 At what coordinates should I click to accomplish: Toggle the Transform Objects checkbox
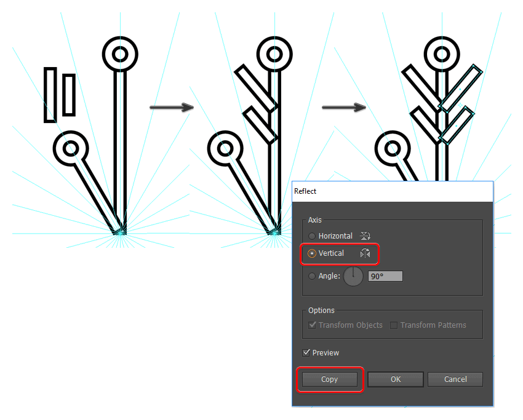click(x=312, y=325)
